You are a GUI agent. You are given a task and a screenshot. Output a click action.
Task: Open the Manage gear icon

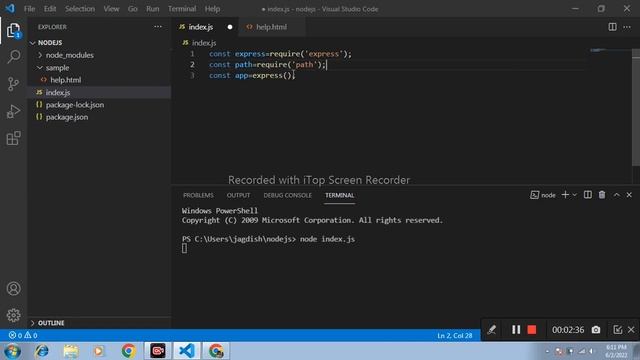tap(13, 315)
